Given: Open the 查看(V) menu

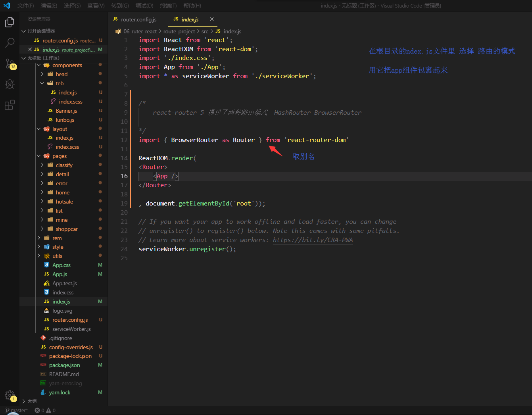Looking at the screenshot, I should [x=96, y=6].
